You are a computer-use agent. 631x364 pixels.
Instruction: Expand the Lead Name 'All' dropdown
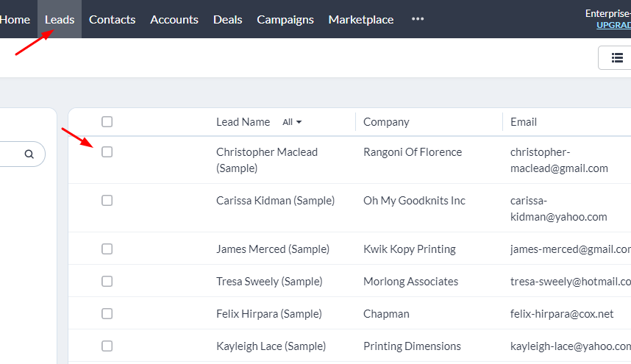[x=293, y=122]
